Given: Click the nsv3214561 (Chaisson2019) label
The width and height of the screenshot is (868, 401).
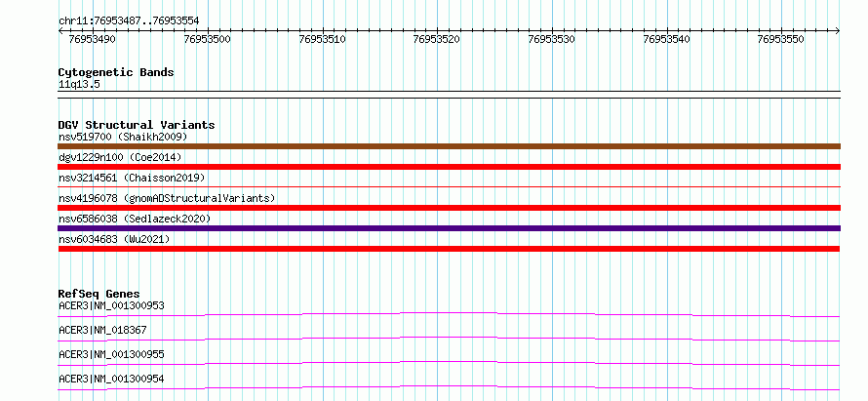Looking at the screenshot, I should (132, 178).
